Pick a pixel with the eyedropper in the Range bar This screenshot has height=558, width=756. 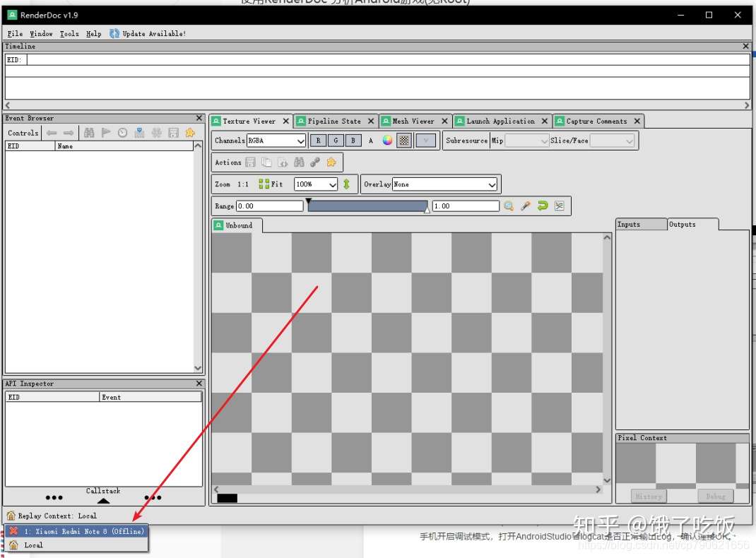tap(524, 206)
